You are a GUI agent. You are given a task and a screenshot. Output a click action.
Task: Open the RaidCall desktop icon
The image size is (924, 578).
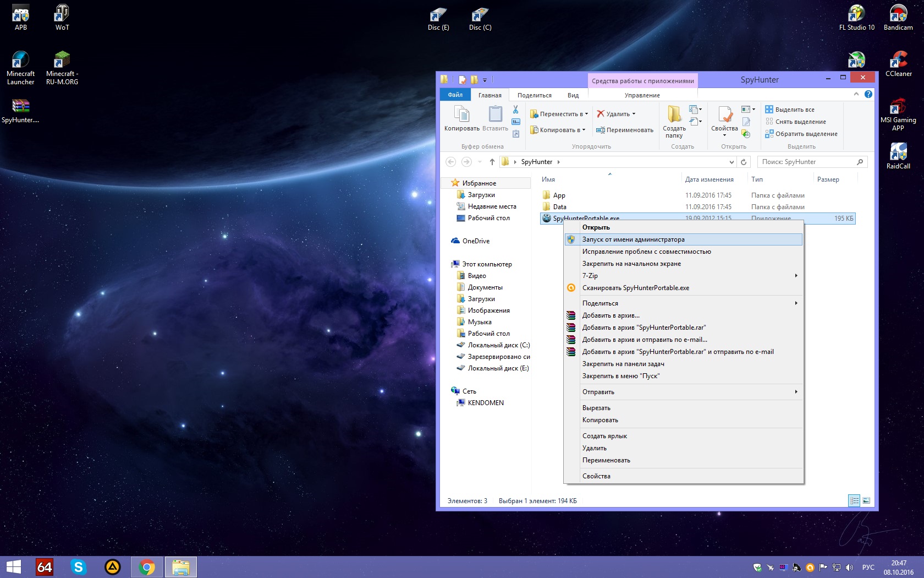click(898, 156)
